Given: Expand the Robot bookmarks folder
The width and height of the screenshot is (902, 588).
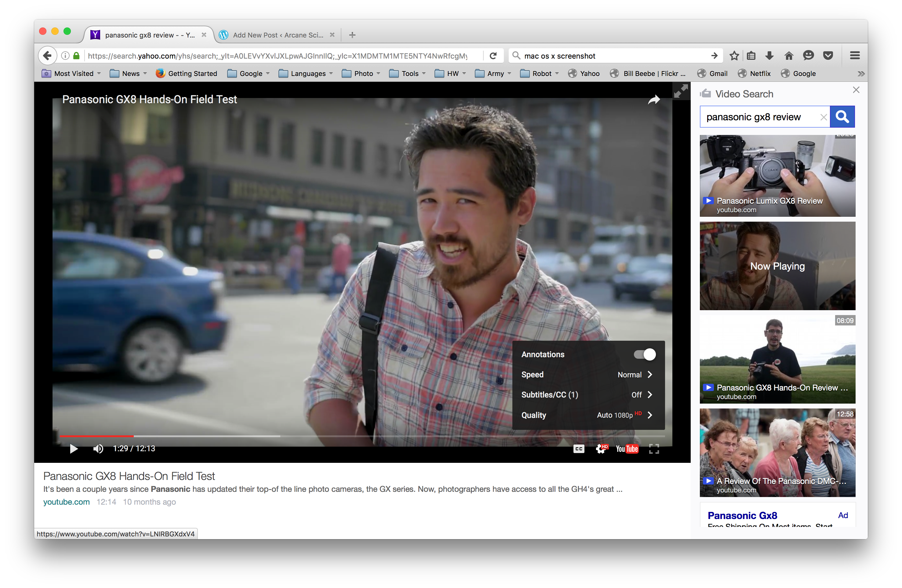Looking at the screenshot, I should click(539, 74).
